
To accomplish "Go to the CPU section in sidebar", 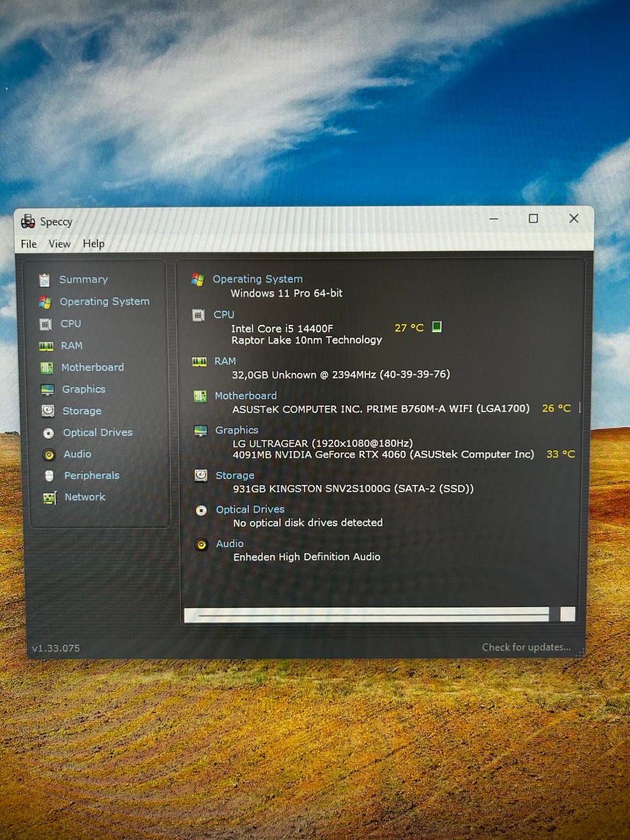I will tap(71, 324).
